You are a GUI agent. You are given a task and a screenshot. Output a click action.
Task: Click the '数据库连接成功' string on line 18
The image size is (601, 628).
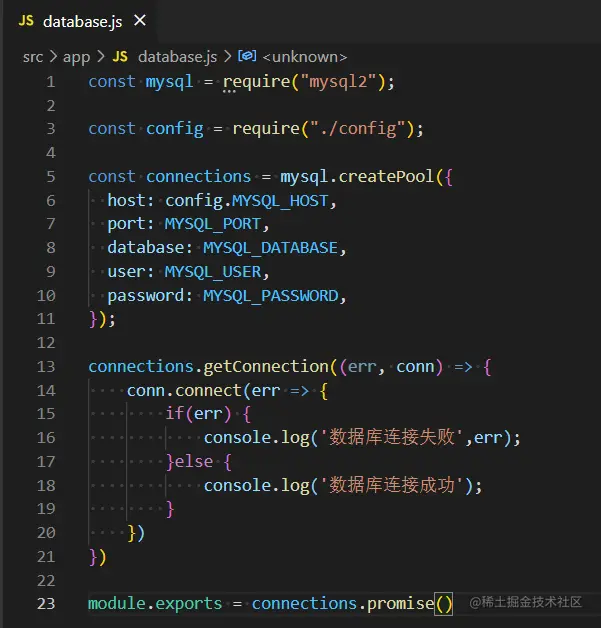tap(392, 485)
